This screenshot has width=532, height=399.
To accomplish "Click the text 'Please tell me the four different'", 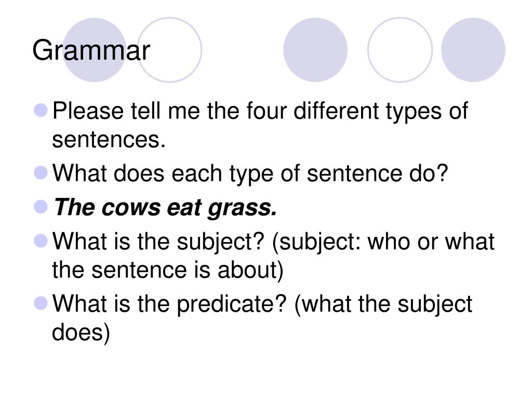I will tap(216, 111).
